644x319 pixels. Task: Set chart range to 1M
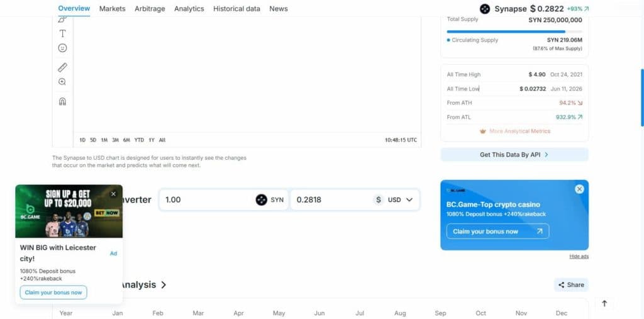104,140
